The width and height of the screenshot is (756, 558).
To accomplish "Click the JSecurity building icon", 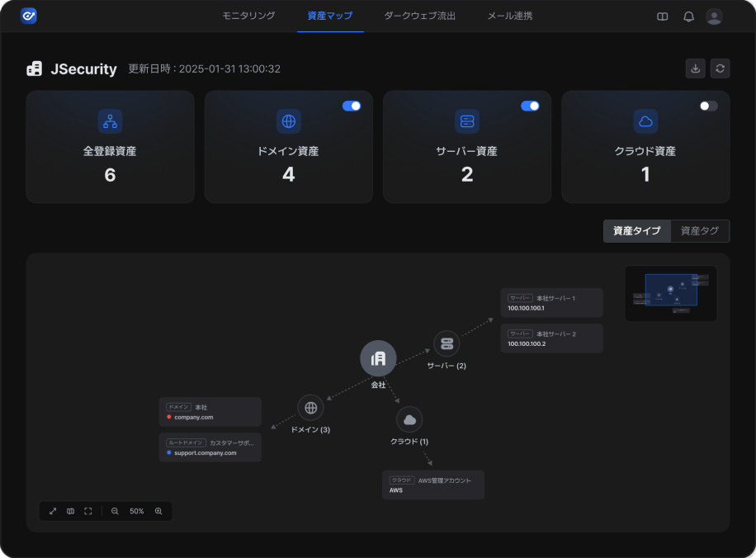I will point(34,69).
